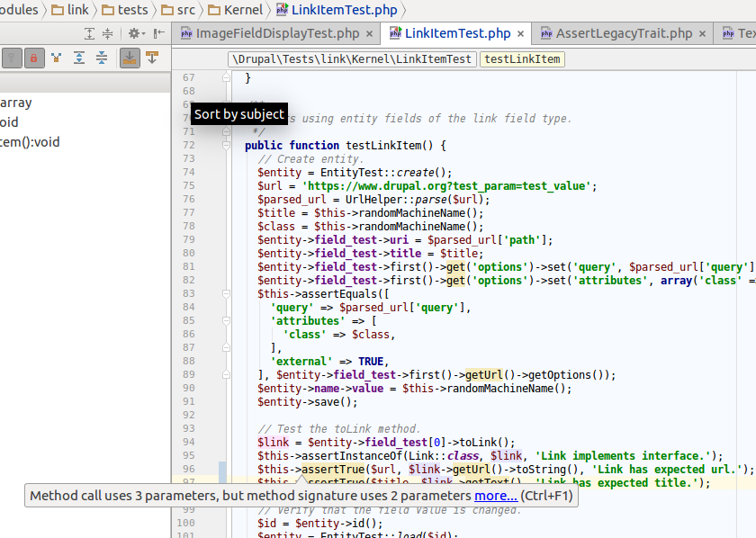Open the gear icon dropdown arrow
This screenshot has width=756, height=538.
click(x=143, y=34)
